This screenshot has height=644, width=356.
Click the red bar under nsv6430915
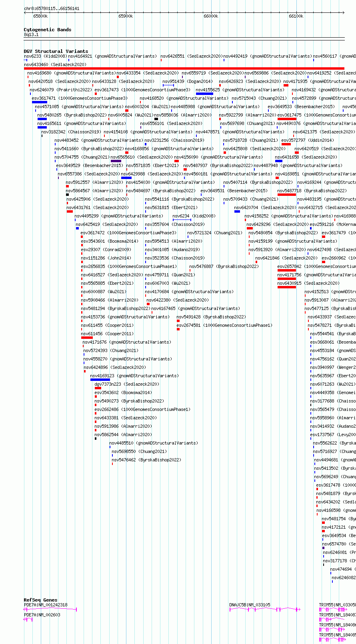(x=287, y=287)
